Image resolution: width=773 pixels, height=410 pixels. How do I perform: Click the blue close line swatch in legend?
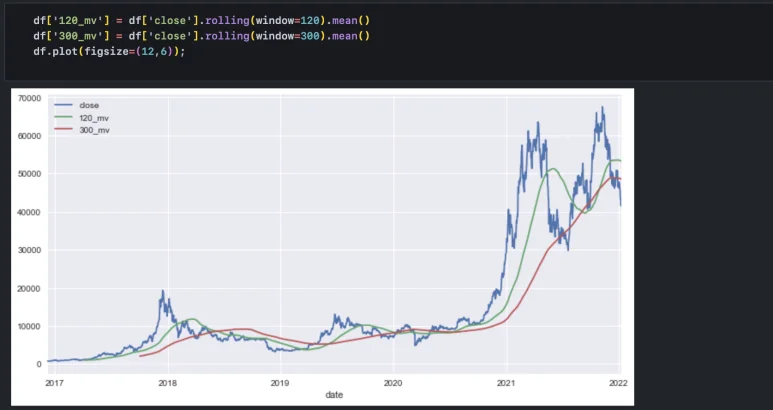(65, 105)
